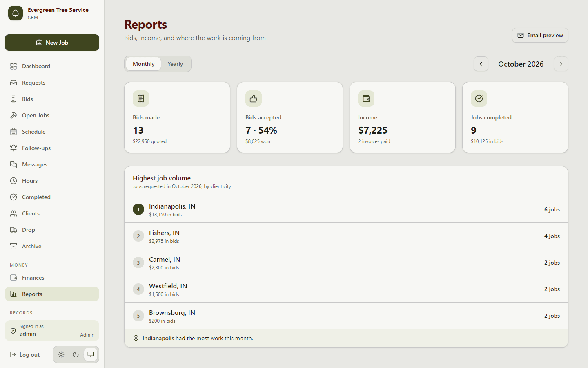Screen dimensions: 588x368
Task: Click the October 2026 month label
Action: point(521,64)
